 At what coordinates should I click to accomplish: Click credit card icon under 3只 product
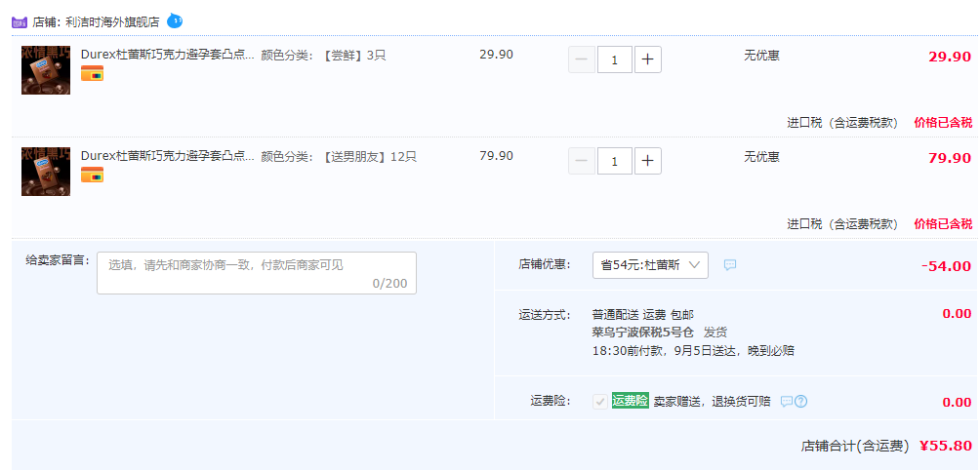(x=92, y=74)
